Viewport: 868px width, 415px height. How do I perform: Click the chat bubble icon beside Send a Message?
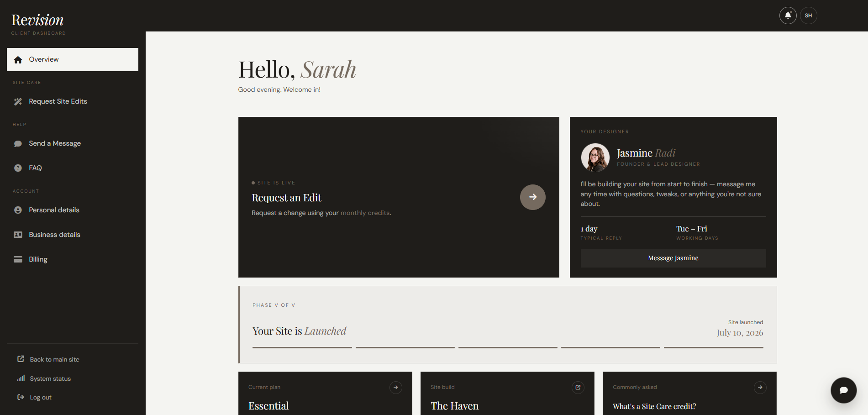(18, 144)
